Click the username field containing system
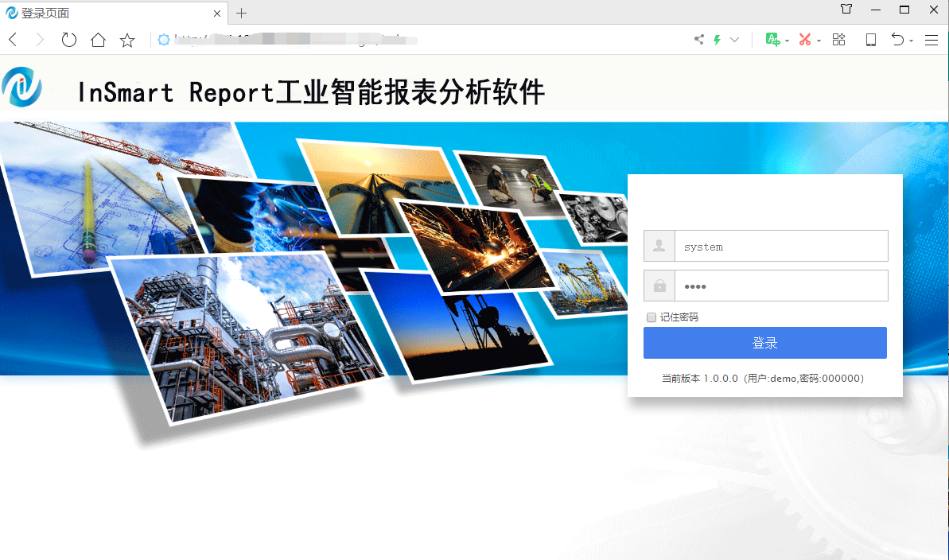949x560 pixels. [x=781, y=246]
